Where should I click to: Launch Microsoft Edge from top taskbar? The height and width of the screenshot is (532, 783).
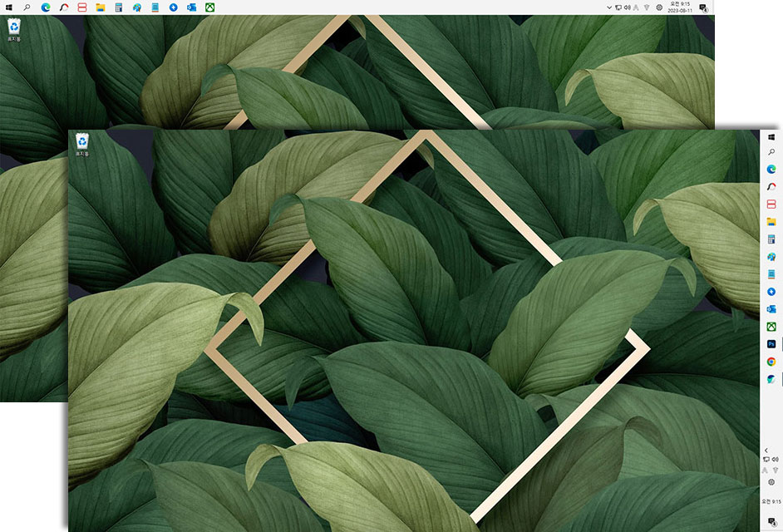coord(46,7)
